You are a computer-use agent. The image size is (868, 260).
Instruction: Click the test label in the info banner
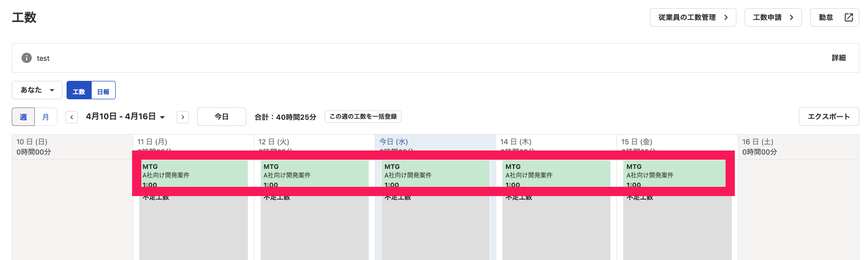43,58
